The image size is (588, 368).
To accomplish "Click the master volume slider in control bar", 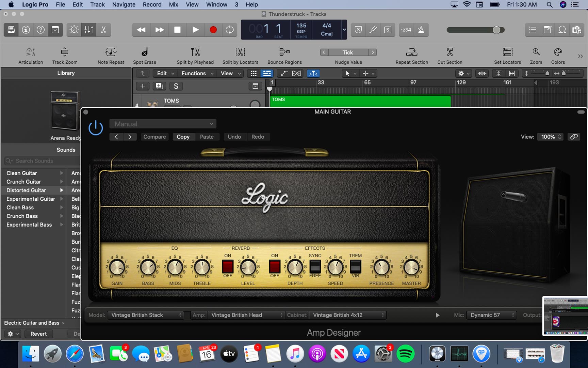I will pyautogui.click(x=476, y=30).
